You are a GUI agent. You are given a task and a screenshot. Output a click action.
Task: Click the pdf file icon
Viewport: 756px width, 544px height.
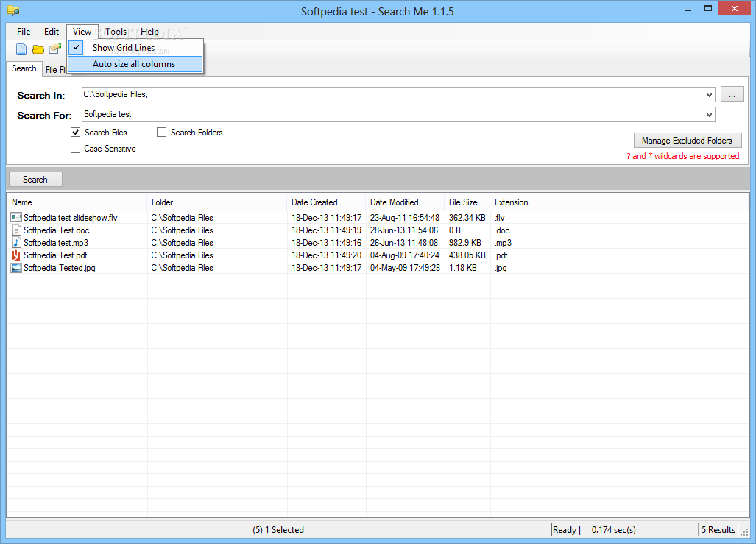[x=16, y=255]
